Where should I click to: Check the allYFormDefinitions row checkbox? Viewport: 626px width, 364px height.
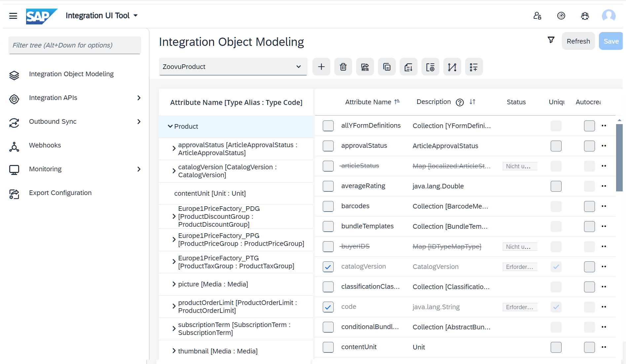click(x=328, y=126)
